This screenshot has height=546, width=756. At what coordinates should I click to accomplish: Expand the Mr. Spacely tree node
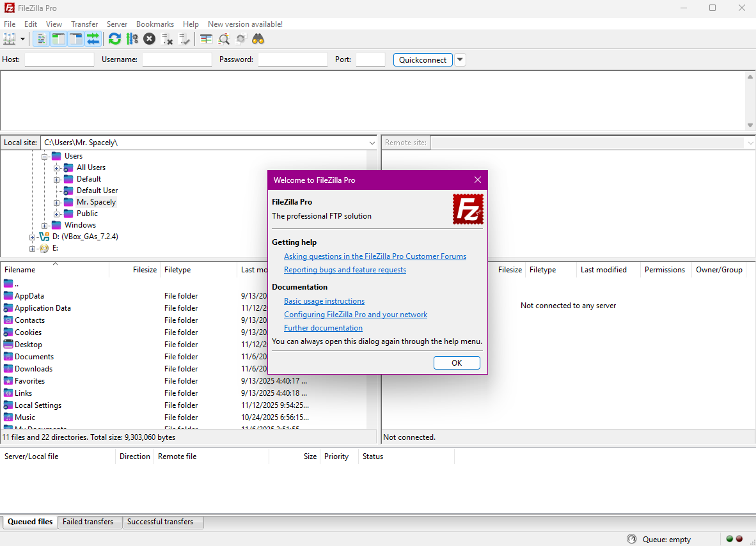[57, 203]
